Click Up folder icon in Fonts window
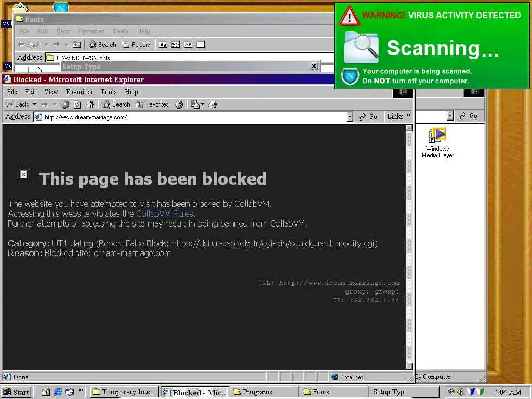The image size is (532, 399). tap(77, 45)
